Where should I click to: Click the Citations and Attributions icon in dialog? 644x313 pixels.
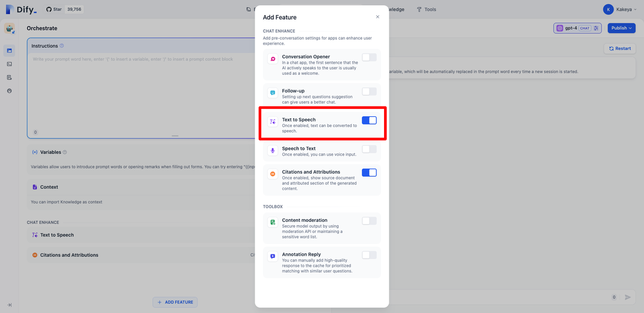[273, 174]
